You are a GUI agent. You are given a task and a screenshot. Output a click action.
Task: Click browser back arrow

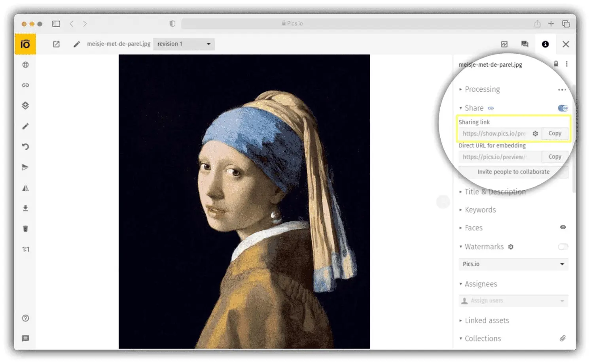click(72, 24)
